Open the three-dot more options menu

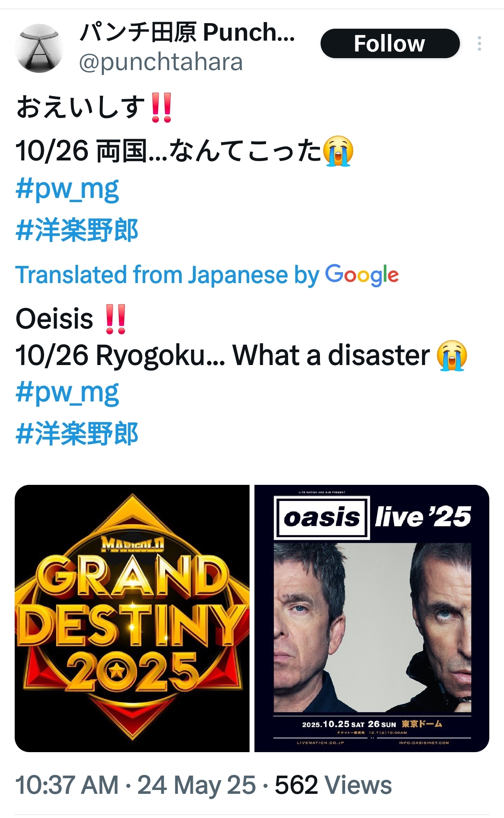click(479, 43)
